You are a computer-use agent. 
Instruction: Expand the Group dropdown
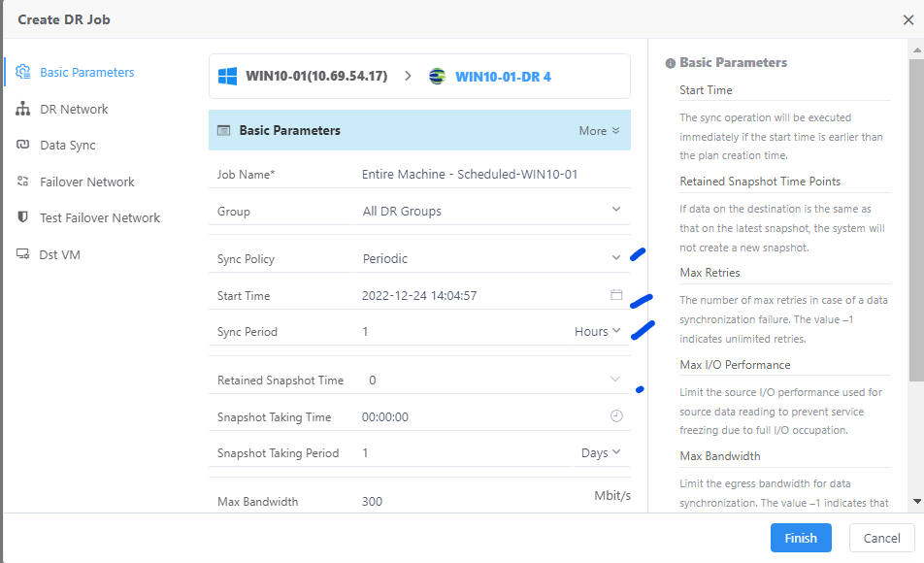(492, 211)
